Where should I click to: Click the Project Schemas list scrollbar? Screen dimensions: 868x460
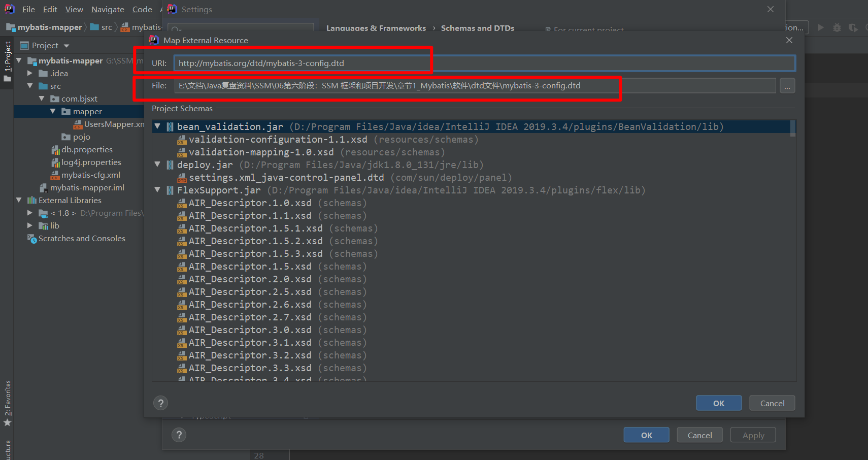[793, 128]
